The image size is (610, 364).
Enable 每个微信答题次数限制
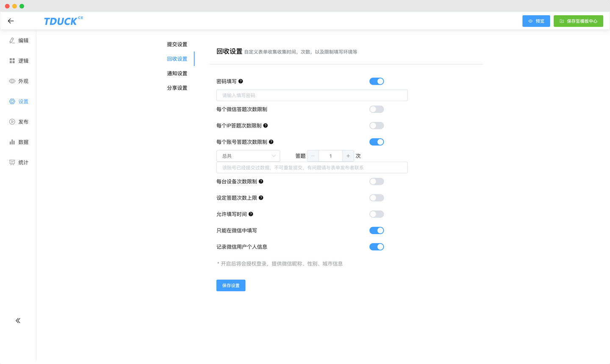click(x=377, y=109)
